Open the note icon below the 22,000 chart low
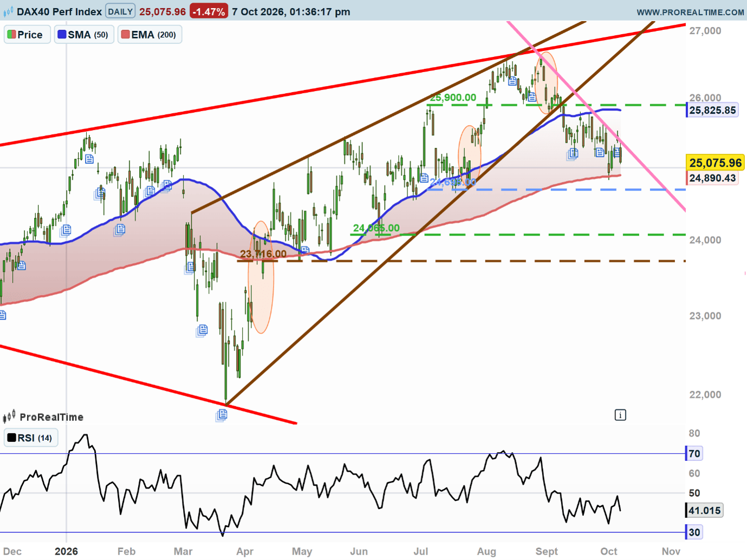This screenshot has height=560, width=747. pos(222,415)
